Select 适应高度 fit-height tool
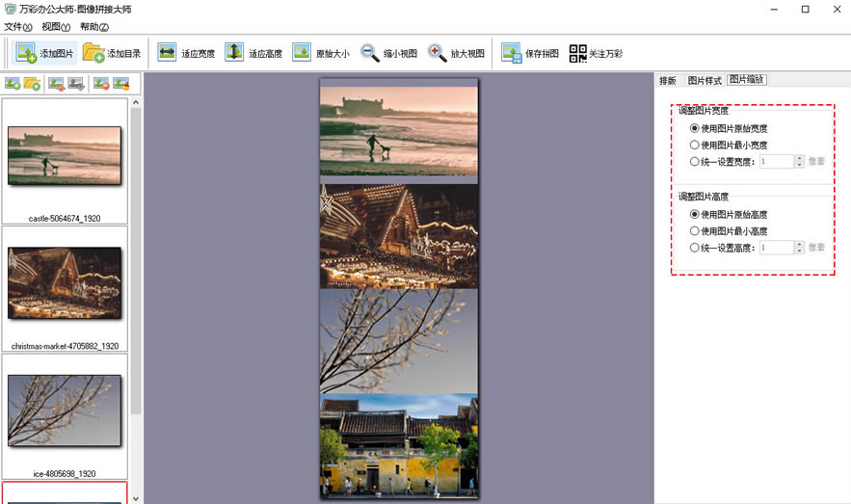Viewport: 851px width, 504px height. 234,53
